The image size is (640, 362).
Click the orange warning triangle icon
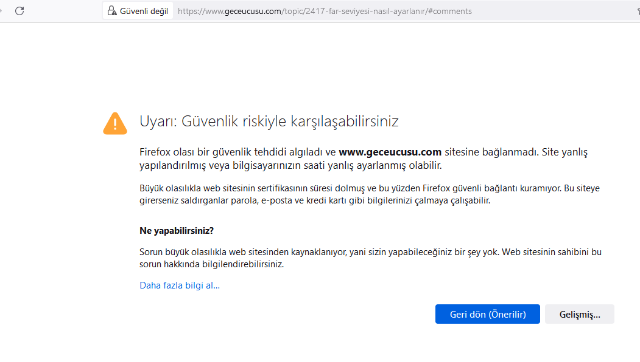(115, 123)
